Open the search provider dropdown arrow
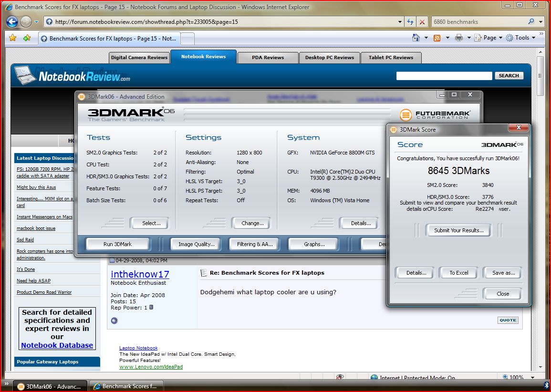 [541, 22]
